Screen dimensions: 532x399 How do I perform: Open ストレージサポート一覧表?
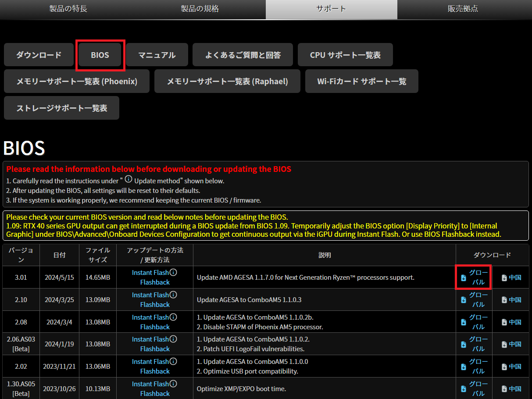(x=61, y=108)
